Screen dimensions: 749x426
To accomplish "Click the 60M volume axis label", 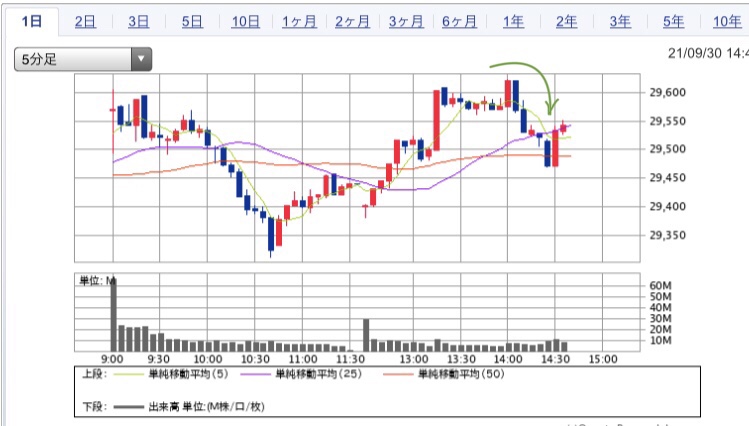I will tap(661, 286).
